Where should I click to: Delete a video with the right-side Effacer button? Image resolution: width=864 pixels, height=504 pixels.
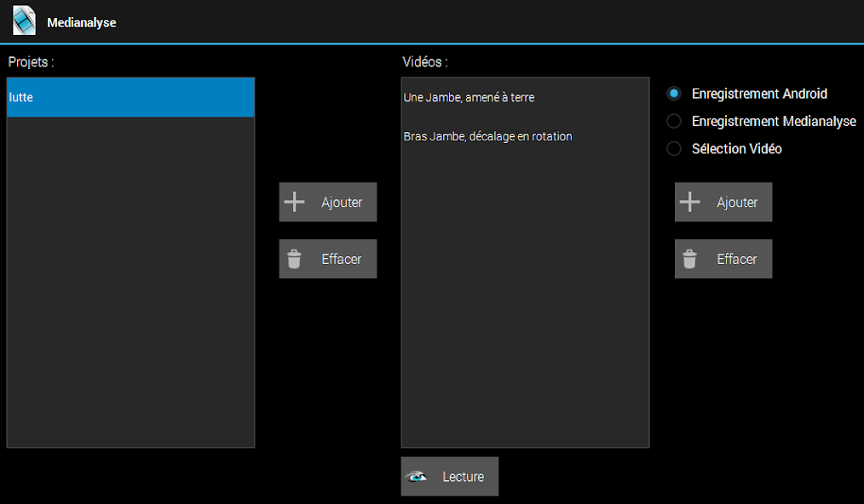723,259
